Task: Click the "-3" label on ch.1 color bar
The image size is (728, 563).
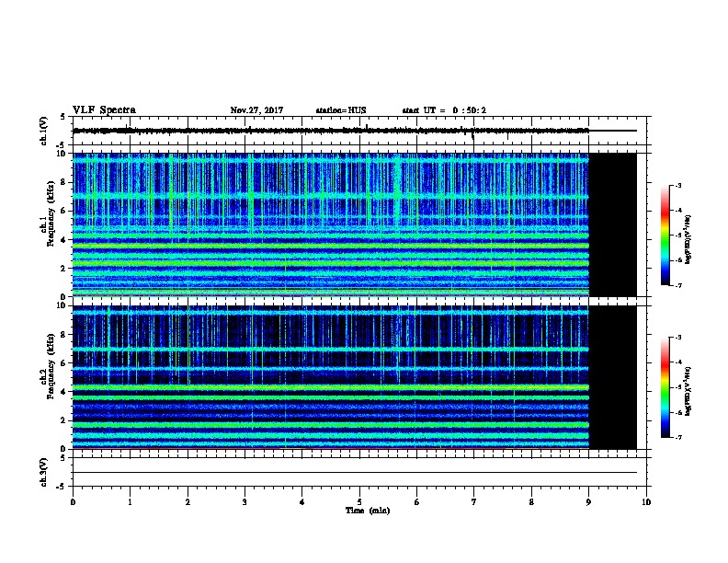Action: tap(677, 186)
